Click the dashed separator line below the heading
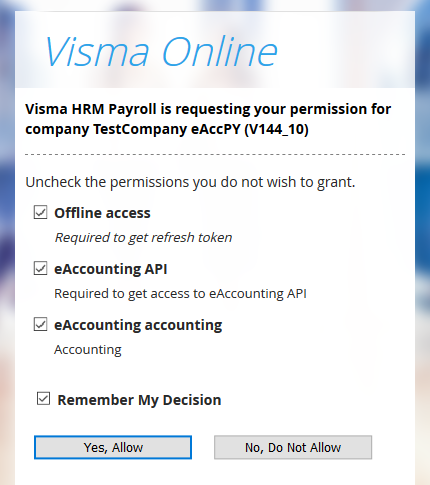The image size is (430, 485). click(x=215, y=154)
